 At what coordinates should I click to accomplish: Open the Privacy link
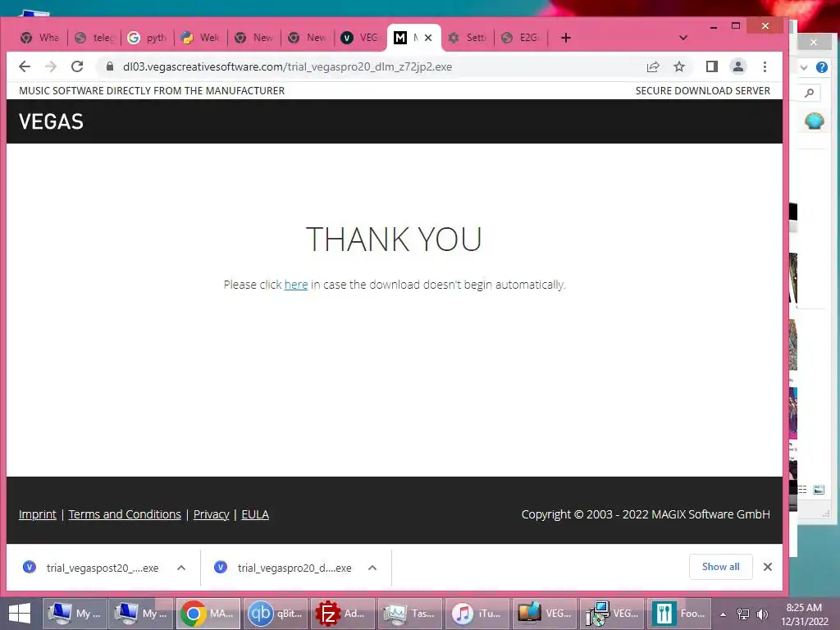pos(211,514)
